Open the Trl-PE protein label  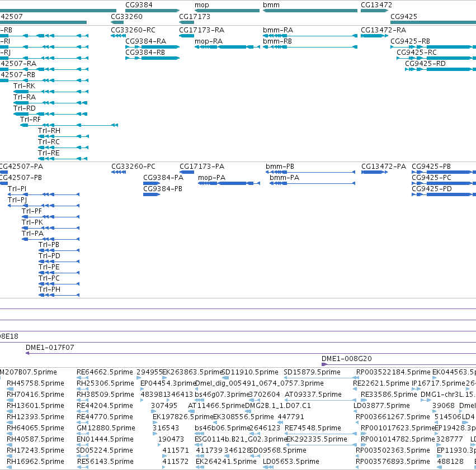tap(49, 268)
